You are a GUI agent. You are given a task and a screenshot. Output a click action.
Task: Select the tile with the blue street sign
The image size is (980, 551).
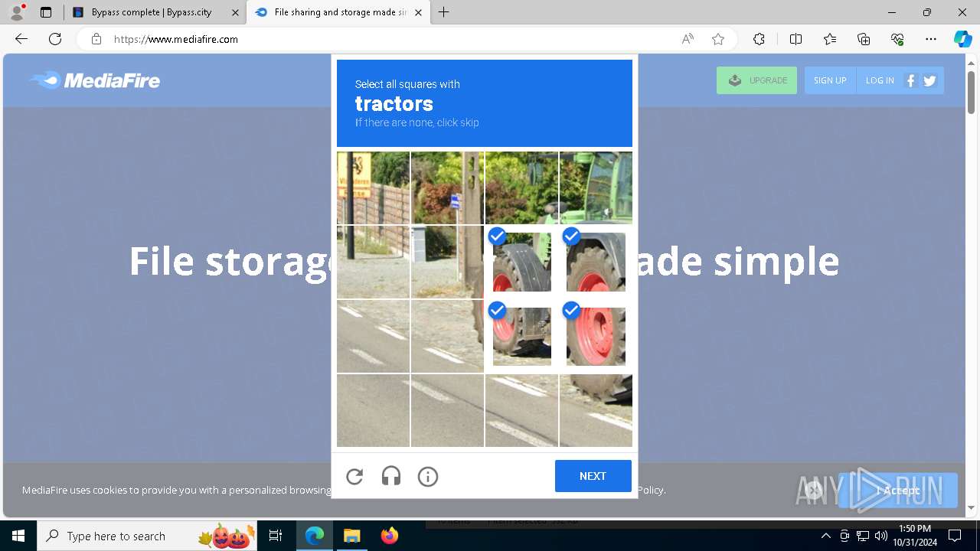tap(448, 187)
